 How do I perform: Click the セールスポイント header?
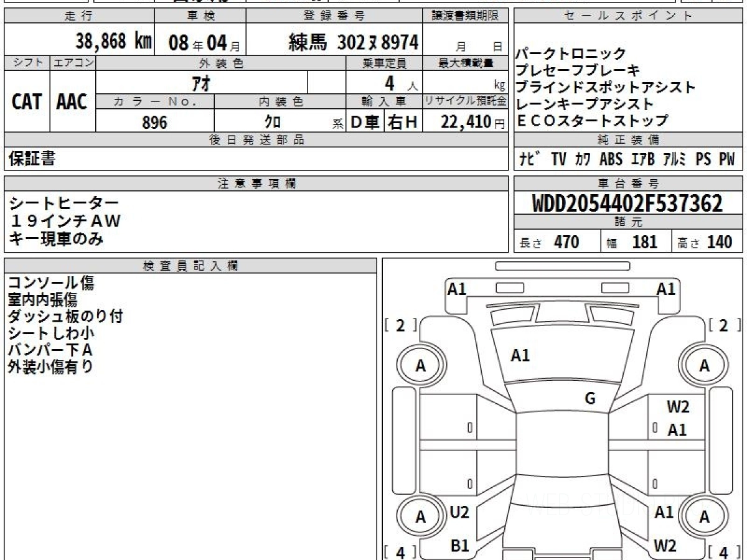pyautogui.click(x=628, y=16)
